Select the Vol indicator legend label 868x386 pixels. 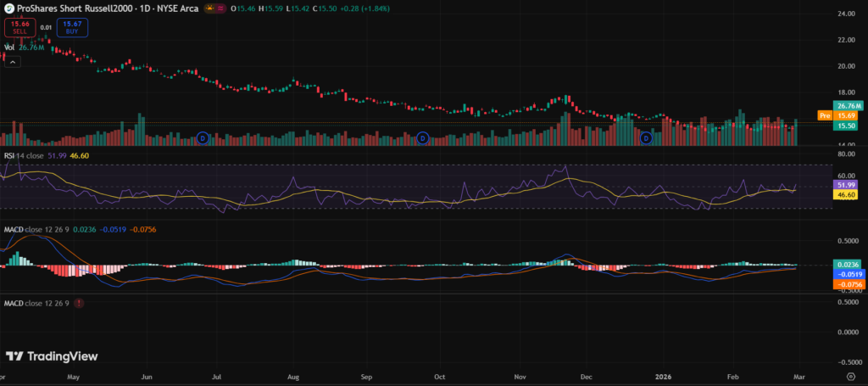(x=10, y=48)
